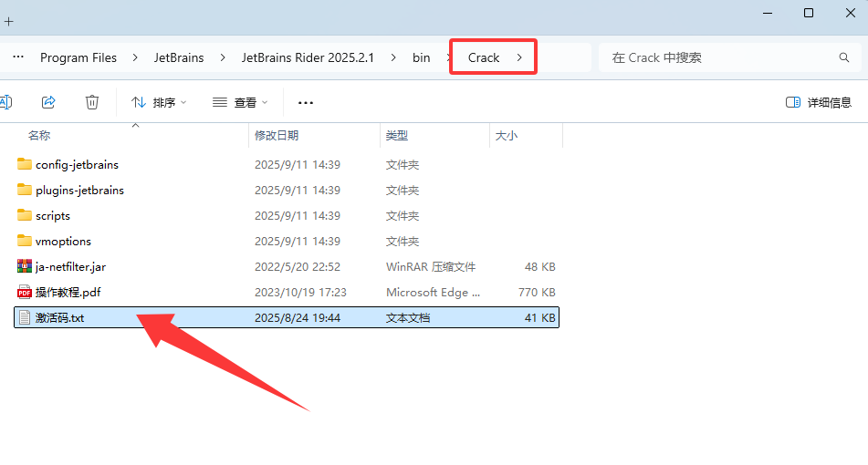Screen dimensions: 868x465
Task: Select the scripts folder icon
Action: 25,215
